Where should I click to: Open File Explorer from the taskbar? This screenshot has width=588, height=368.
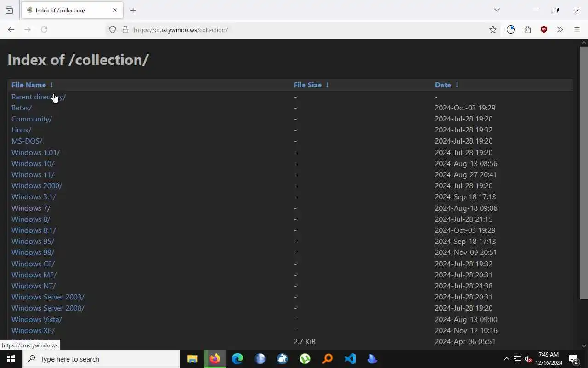click(192, 359)
